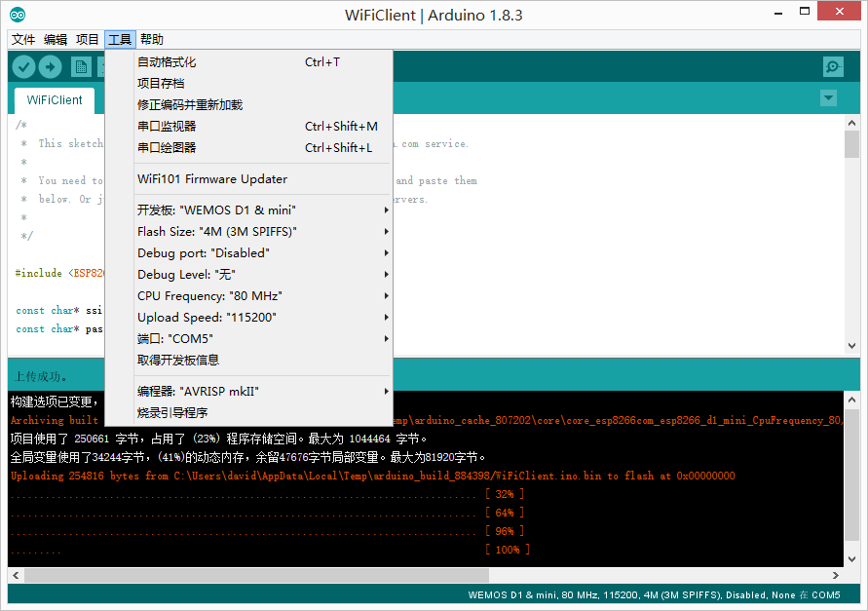Viewport: 868px width, 611px height.
Task: Select 修正编码并重新加载 menu entry
Action: (x=263, y=104)
